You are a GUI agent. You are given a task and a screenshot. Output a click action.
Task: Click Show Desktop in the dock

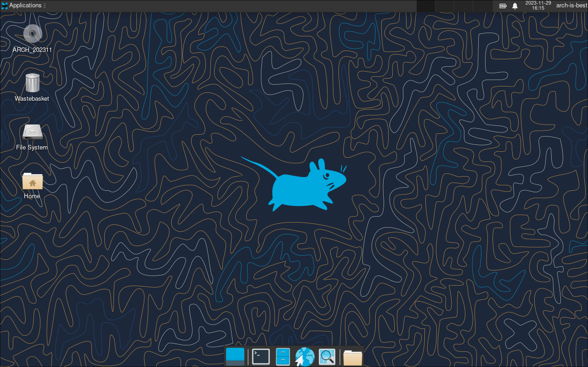pyautogui.click(x=235, y=356)
